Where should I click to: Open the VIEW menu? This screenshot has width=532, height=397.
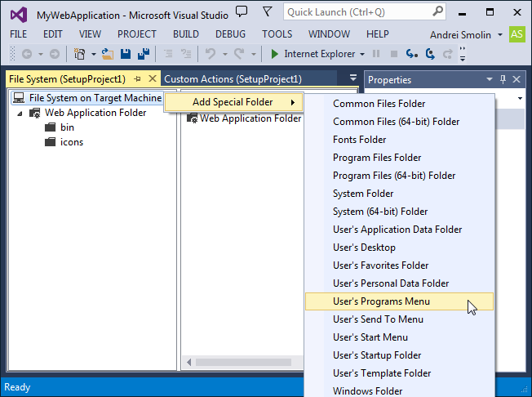click(90, 34)
